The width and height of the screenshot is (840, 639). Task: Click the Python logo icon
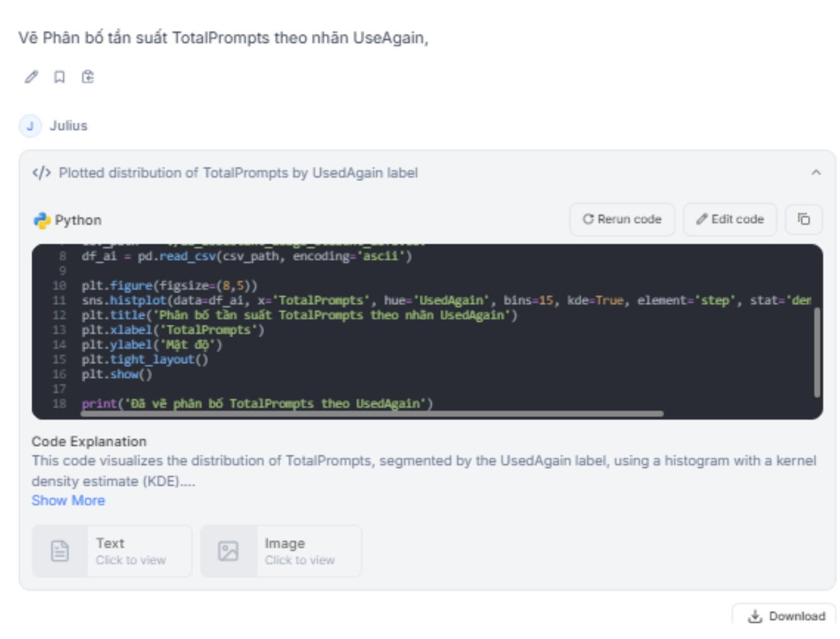[x=42, y=220]
